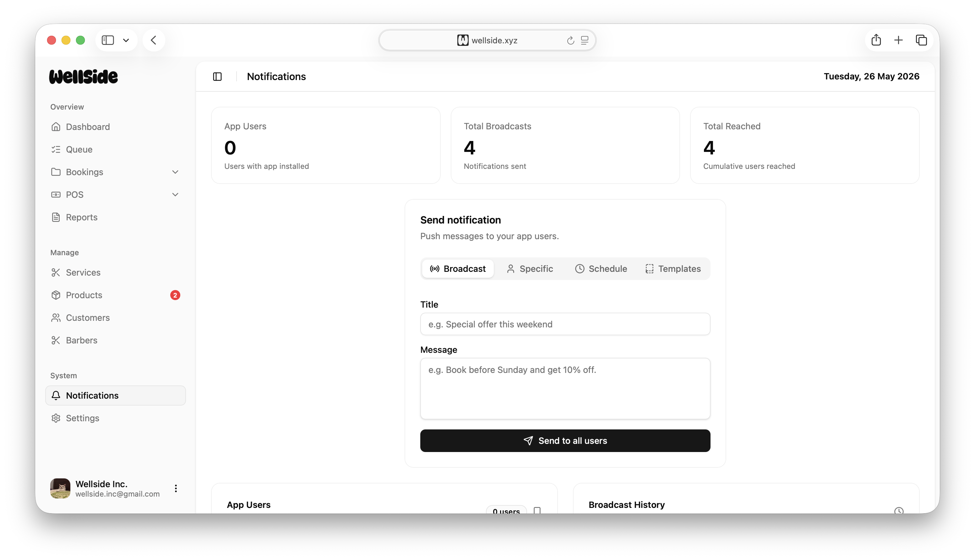Open the three-dot menu beside Wellside Inc.
975x560 pixels.
tap(176, 488)
